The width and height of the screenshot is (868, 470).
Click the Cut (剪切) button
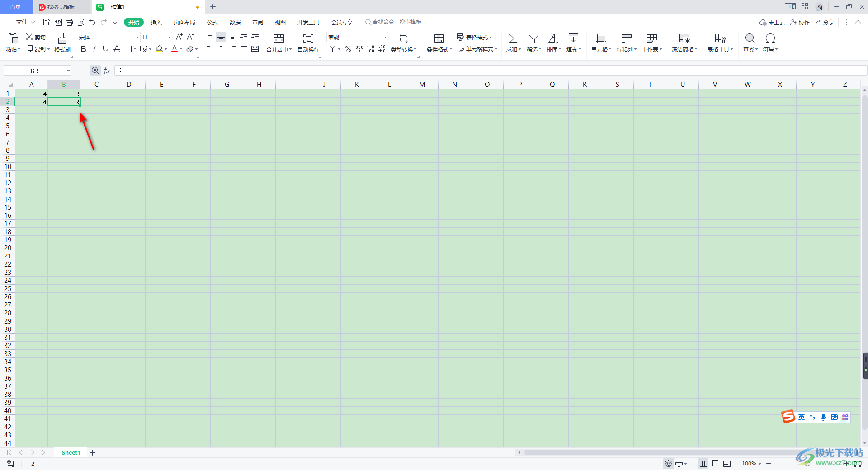(36, 37)
